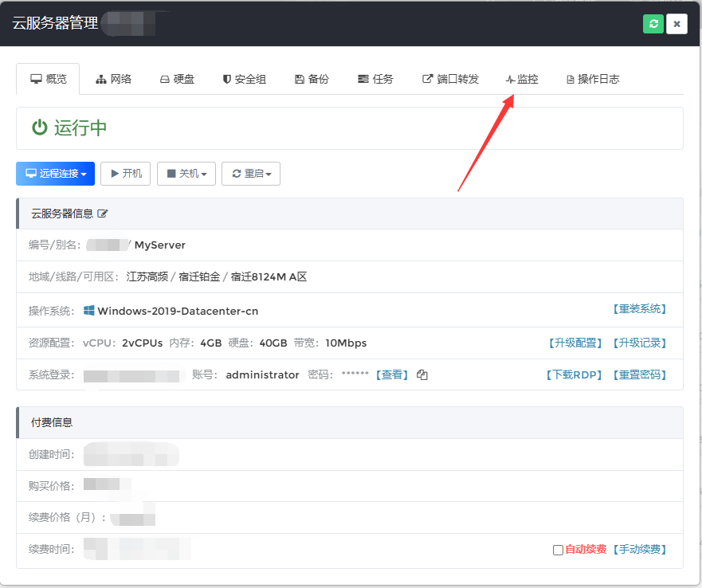The height and width of the screenshot is (588, 702).
Task: Click the 重置密码 link
Action: click(x=639, y=374)
